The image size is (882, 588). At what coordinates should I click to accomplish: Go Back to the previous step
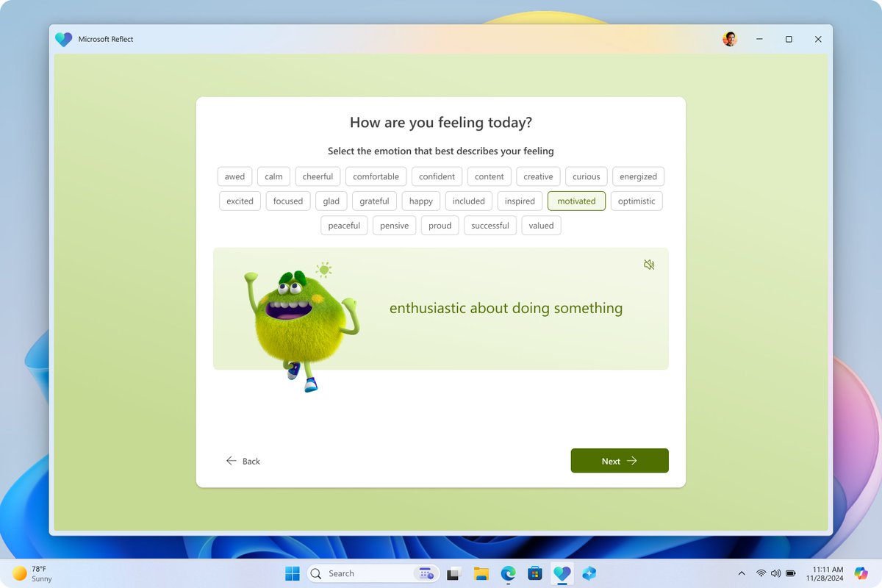point(243,461)
